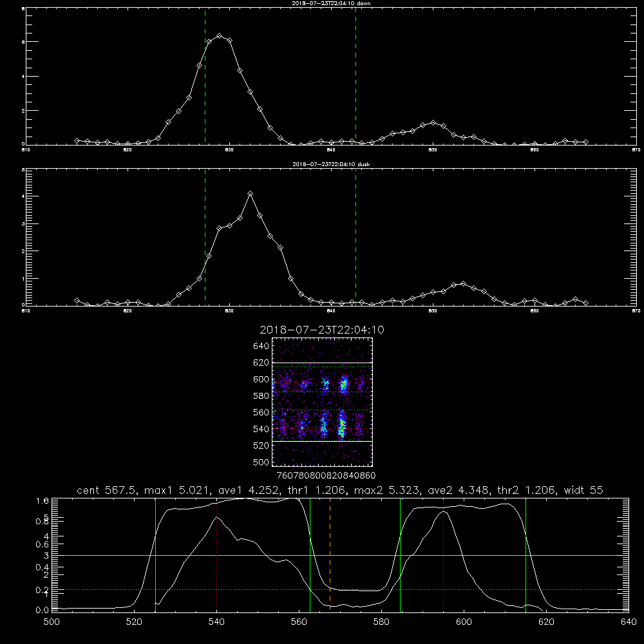Image resolution: width=644 pixels, height=644 pixels.
Task: Click the '620' y-axis label beside the spectral image
Action: pos(261,363)
